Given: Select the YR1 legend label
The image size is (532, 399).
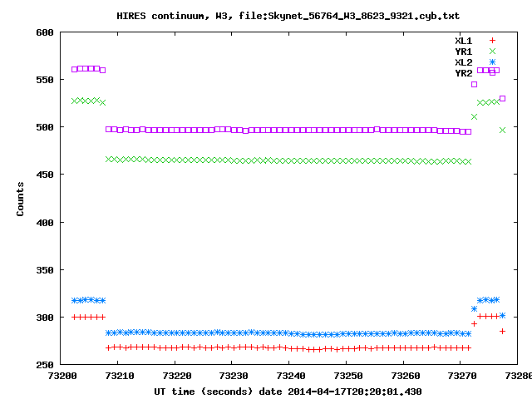Looking at the screenshot, I should point(464,52).
